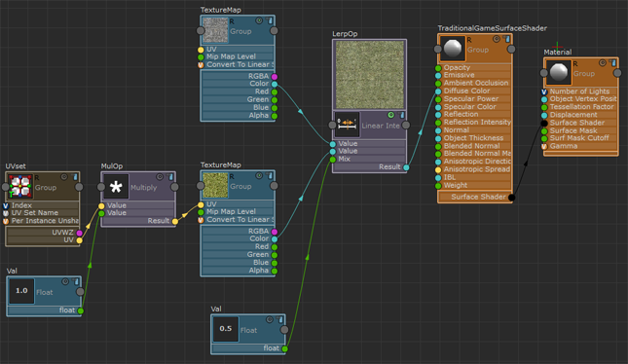Select the MulOp node title
This screenshot has width=628, height=364.
pos(112,165)
